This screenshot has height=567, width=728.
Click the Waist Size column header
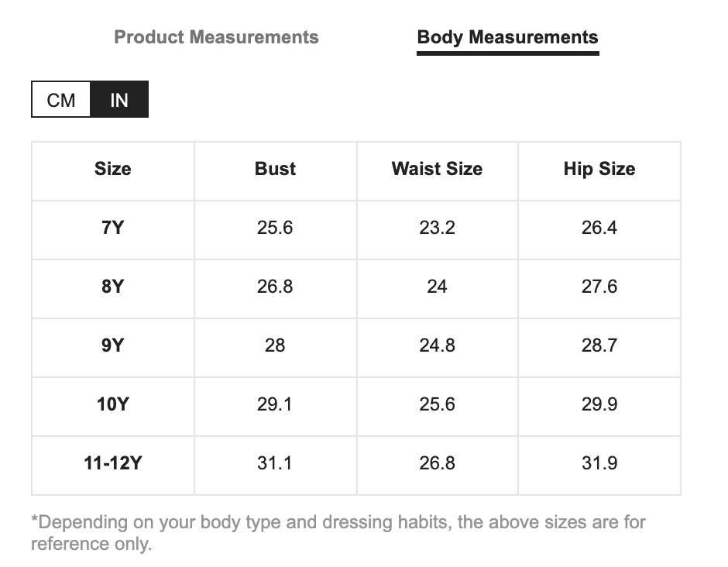[x=437, y=169]
